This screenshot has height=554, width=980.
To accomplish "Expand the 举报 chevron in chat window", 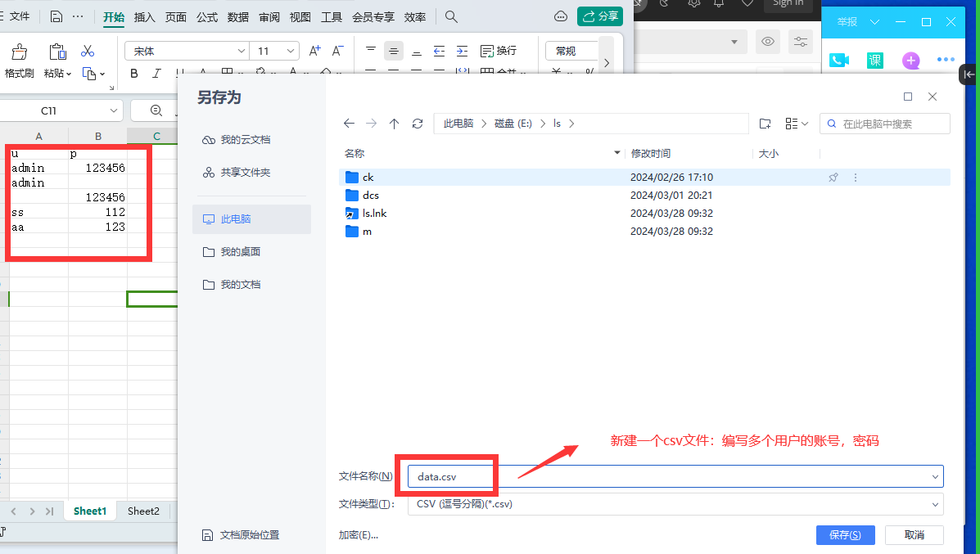I will point(875,22).
